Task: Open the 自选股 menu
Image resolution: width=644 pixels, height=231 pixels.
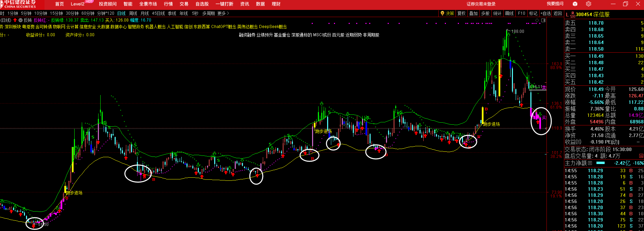Action: 202,4
